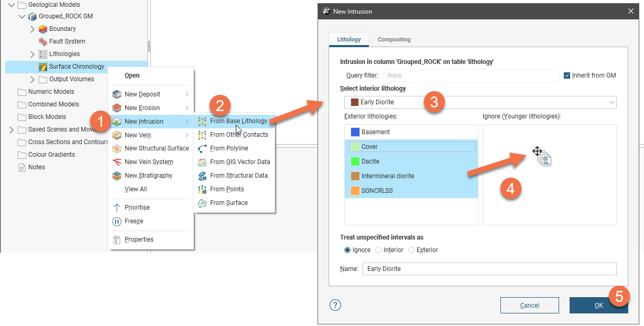The width and height of the screenshot is (644, 326).
Task: Expand the Lithologies tree node
Action: (x=32, y=54)
